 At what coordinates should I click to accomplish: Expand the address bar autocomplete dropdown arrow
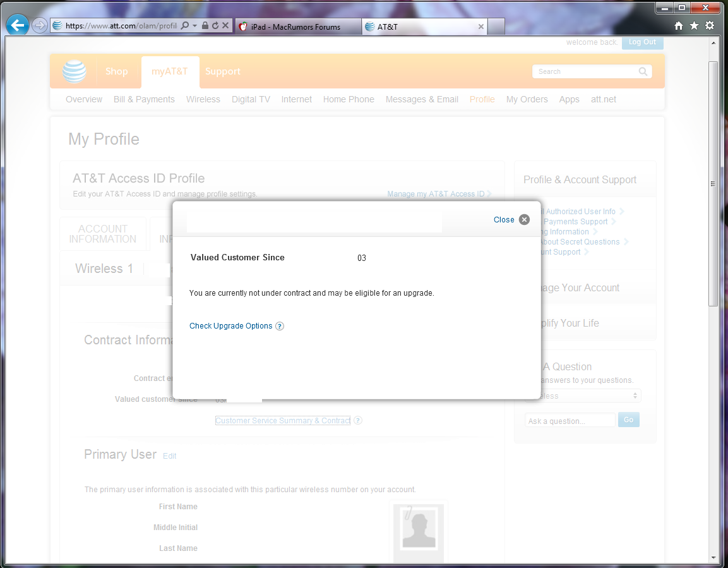click(x=194, y=25)
